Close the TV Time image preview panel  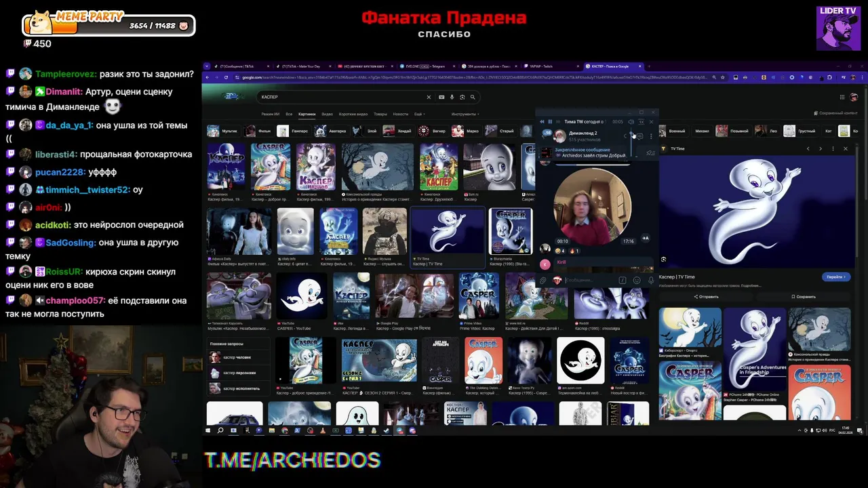pos(845,148)
